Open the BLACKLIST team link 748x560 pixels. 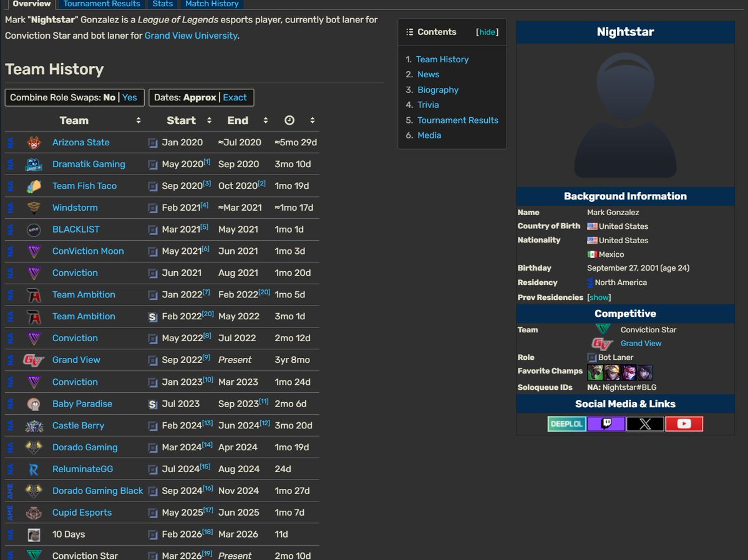coord(76,229)
